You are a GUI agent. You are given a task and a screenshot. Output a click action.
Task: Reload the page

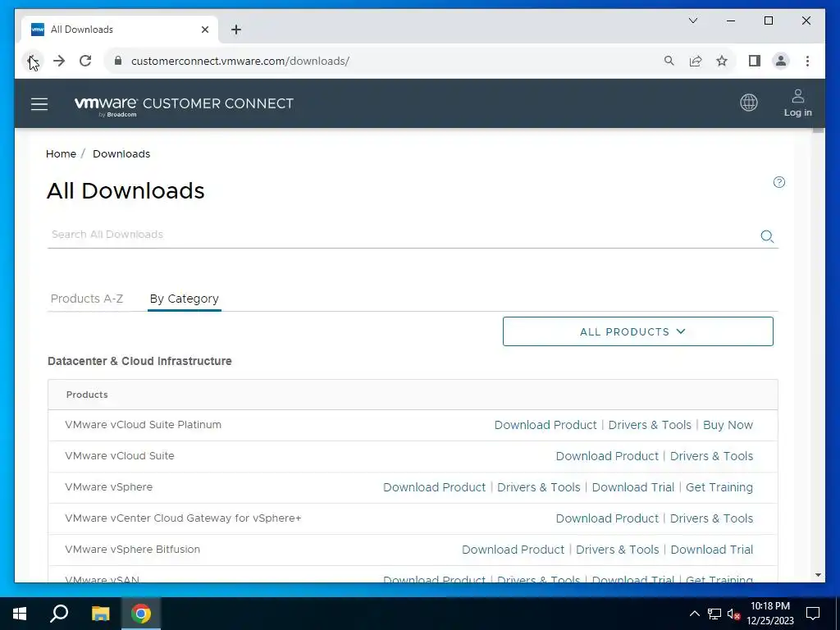tap(85, 61)
